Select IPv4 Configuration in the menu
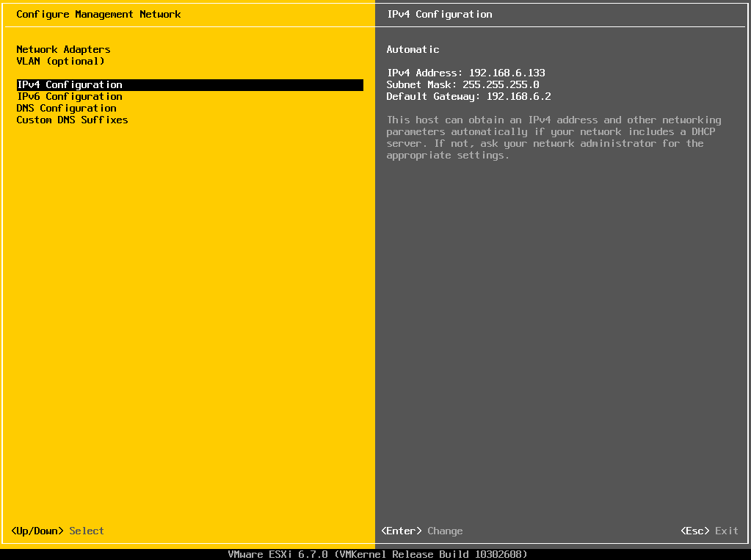Viewport: 751px width, 560px height. click(69, 84)
